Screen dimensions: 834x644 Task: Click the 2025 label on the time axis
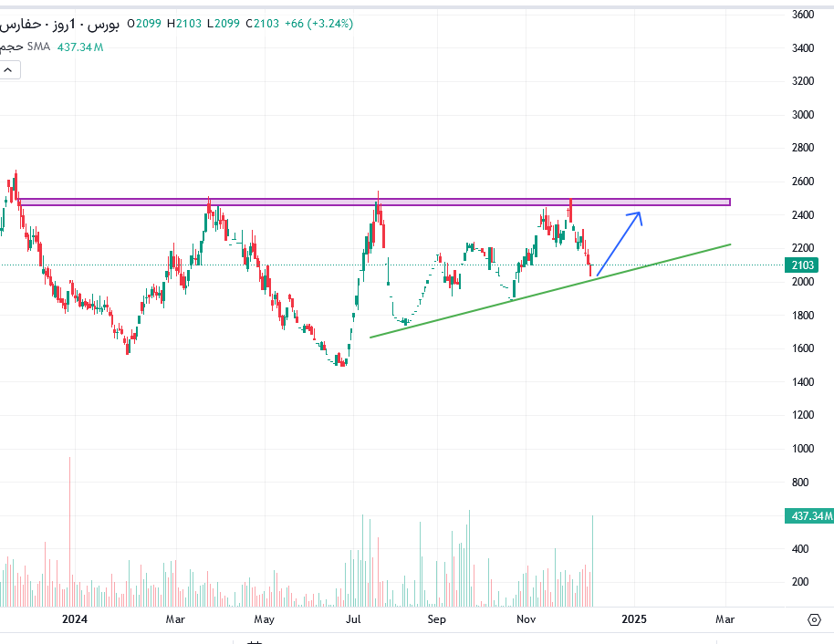pos(634,619)
